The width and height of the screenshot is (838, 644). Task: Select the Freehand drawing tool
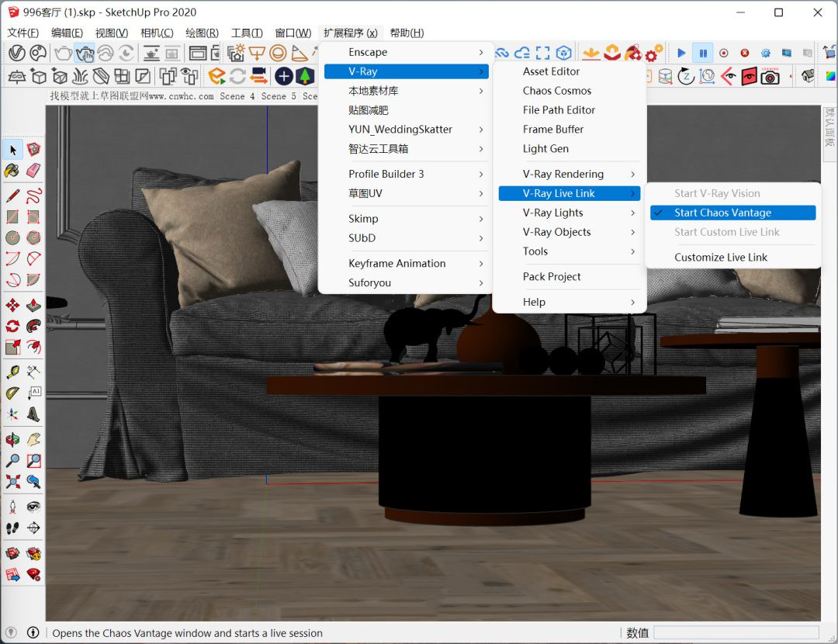click(33, 196)
